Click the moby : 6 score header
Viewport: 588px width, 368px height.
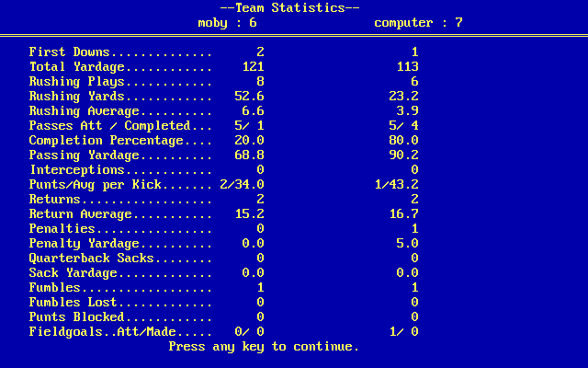(x=227, y=23)
